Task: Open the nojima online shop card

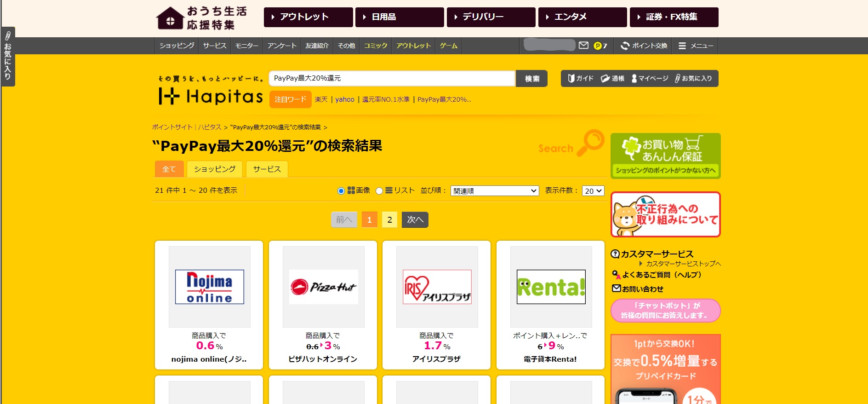Action: pyautogui.click(x=209, y=305)
